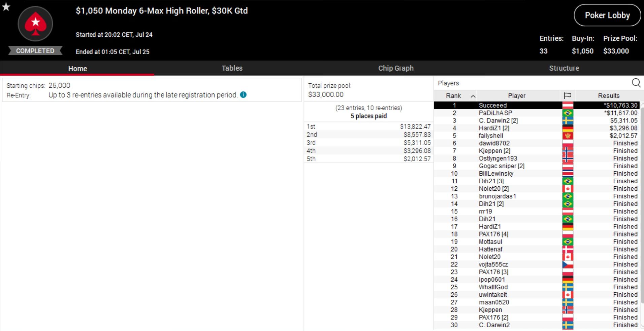The width and height of the screenshot is (644, 331).
Task: Click Czech flag beside vojta555cz
Action: [x=568, y=265]
